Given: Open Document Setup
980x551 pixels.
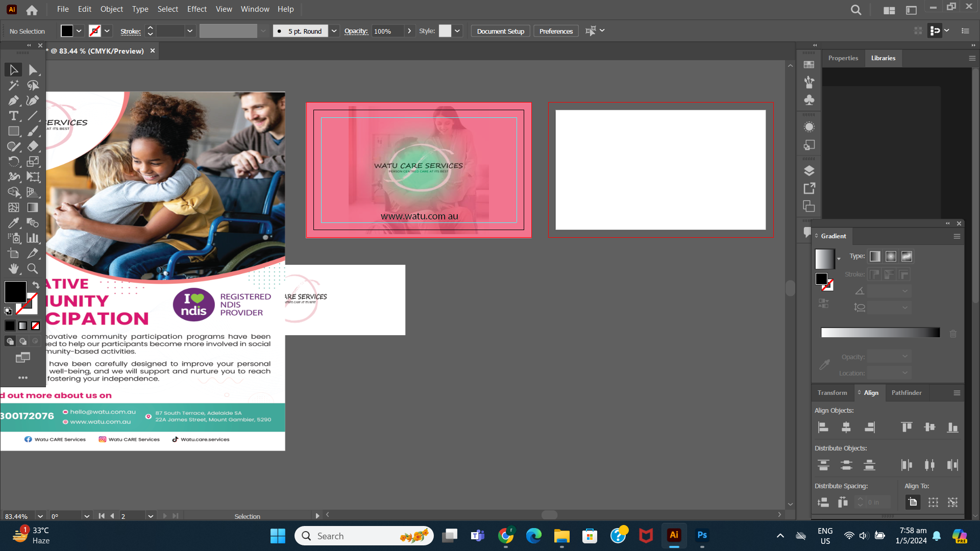Looking at the screenshot, I should click(x=500, y=31).
